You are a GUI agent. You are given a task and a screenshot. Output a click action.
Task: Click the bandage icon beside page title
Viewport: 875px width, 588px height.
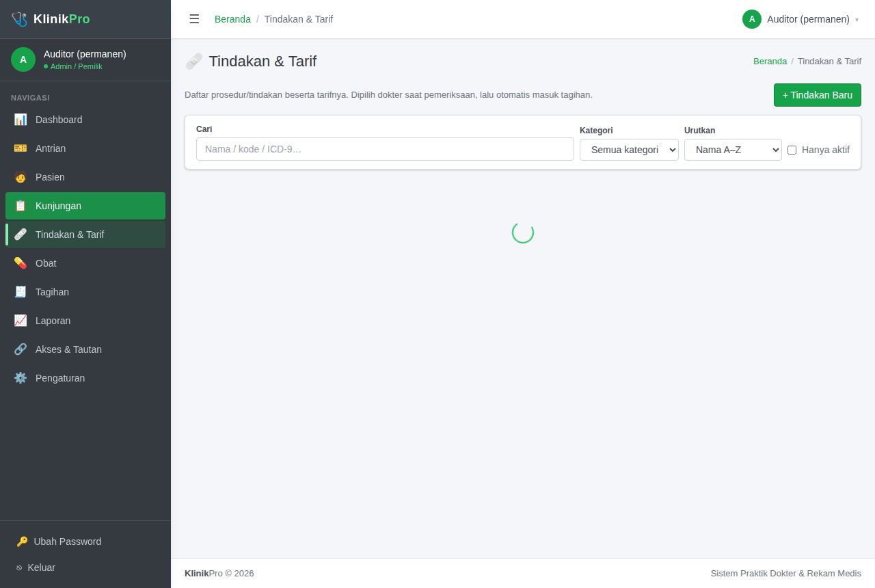[x=194, y=62]
